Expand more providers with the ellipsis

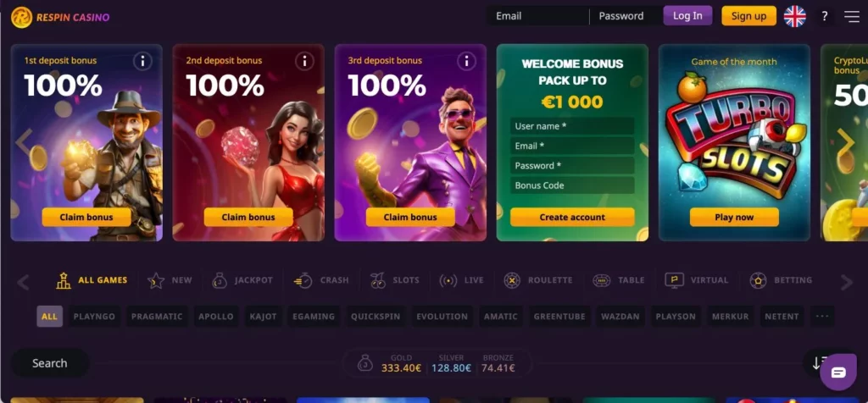pyautogui.click(x=822, y=316)
